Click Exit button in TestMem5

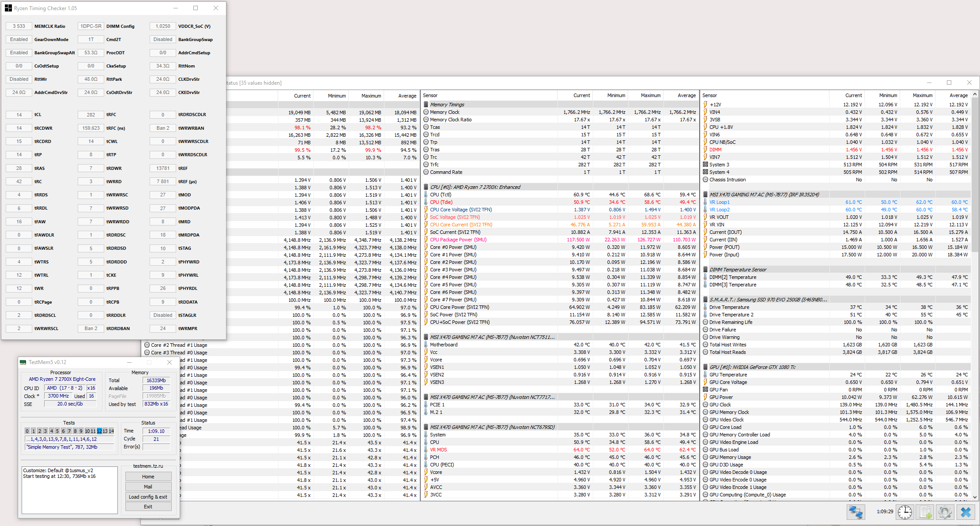148,507
